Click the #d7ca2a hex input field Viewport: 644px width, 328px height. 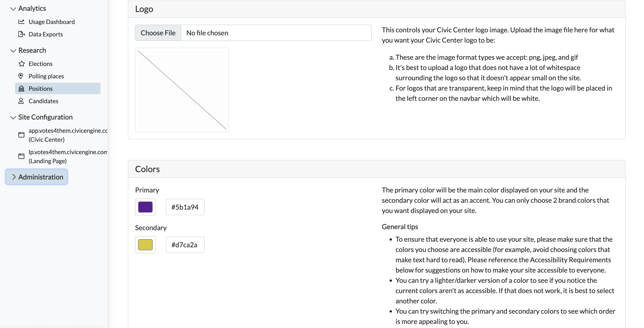[185, 245]
